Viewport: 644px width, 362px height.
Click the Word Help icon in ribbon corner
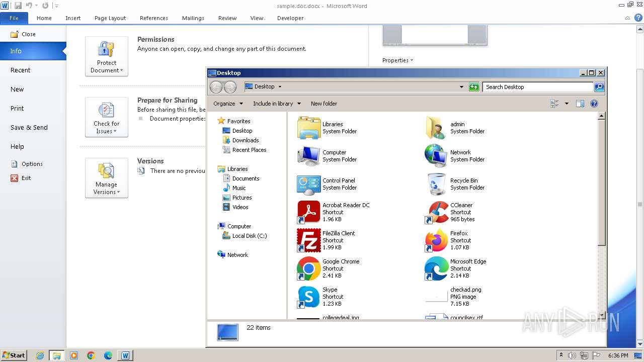click(638, 18)
